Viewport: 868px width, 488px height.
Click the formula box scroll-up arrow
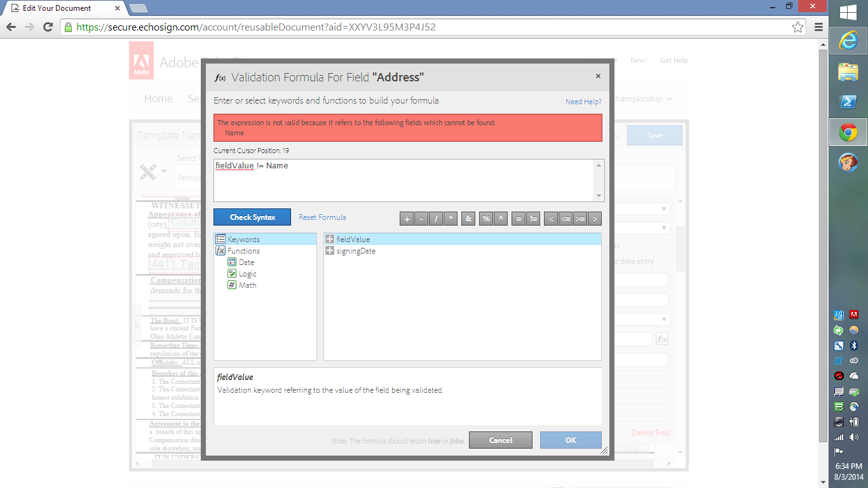599,165
